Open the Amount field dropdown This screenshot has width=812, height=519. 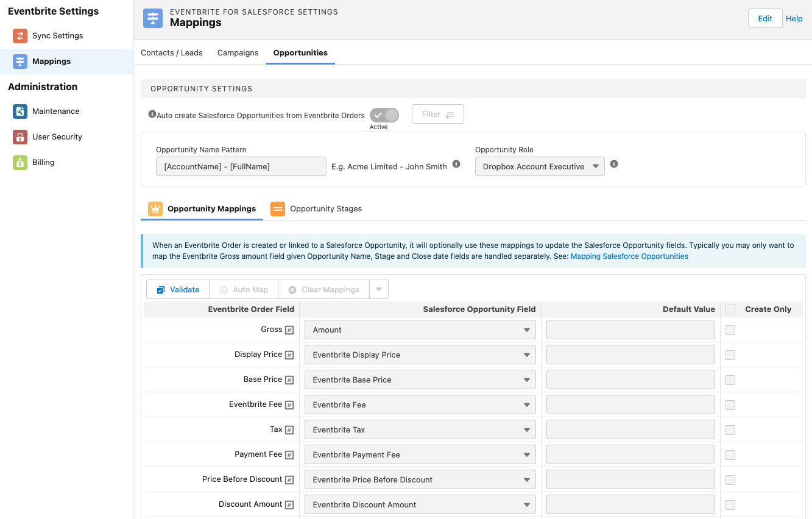420,330
